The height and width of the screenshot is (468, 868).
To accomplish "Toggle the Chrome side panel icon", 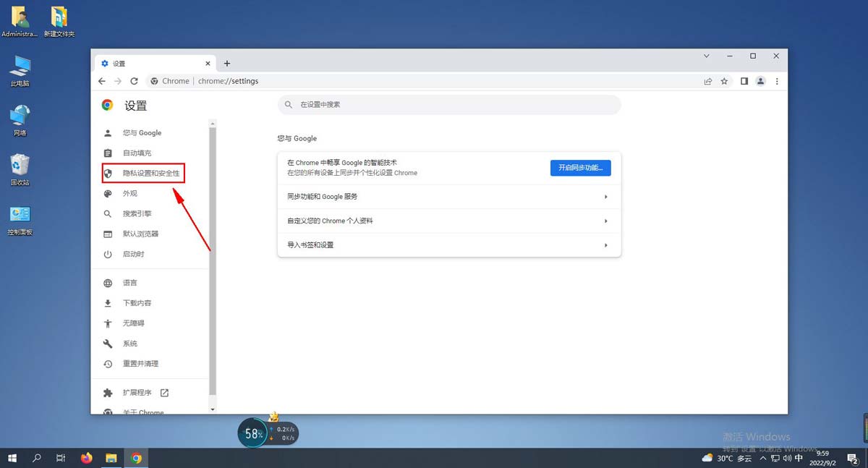I will pyautogui.click(x=744, y=81).
